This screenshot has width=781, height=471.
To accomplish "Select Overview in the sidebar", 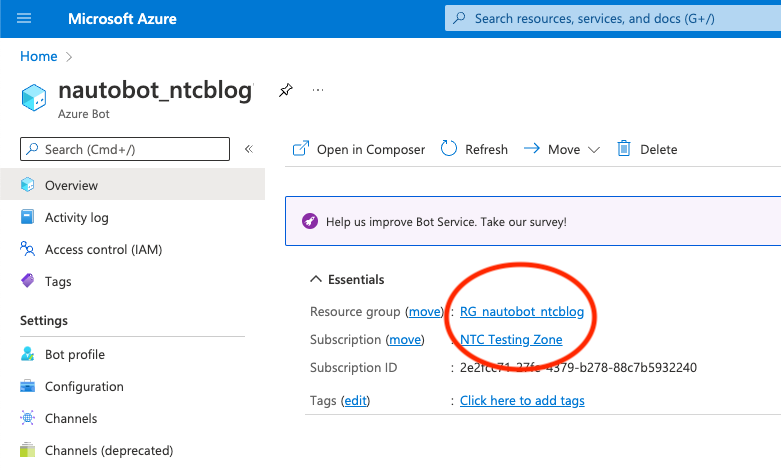I will point(132,185).
